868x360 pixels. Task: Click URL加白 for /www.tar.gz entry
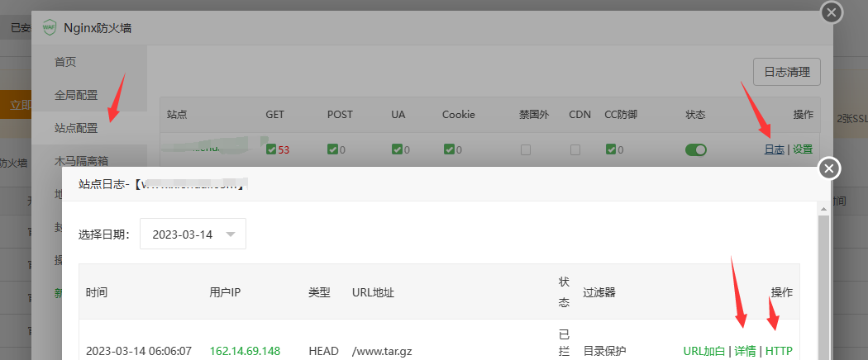[704, 351]
